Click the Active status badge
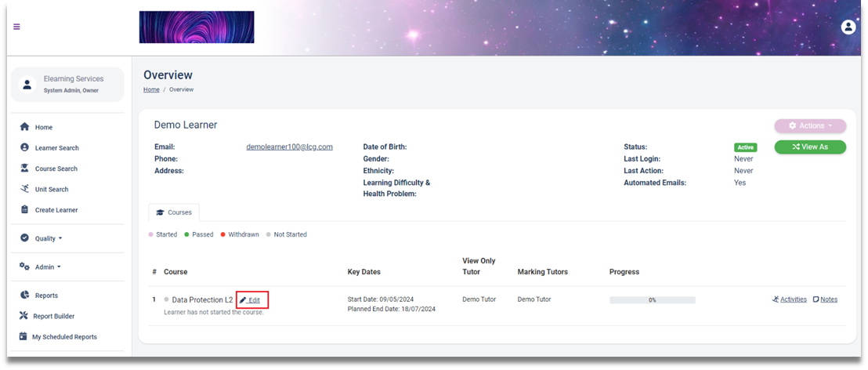 745,147
